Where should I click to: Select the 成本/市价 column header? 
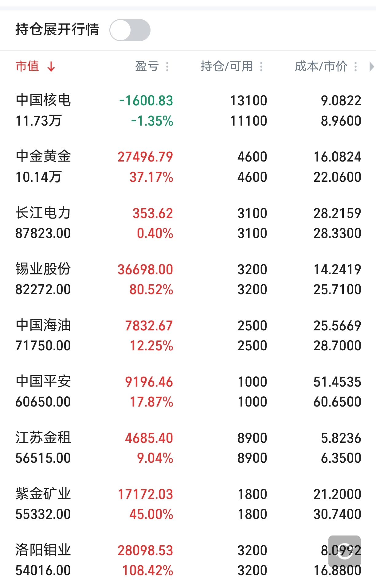[x=321, y=66]
